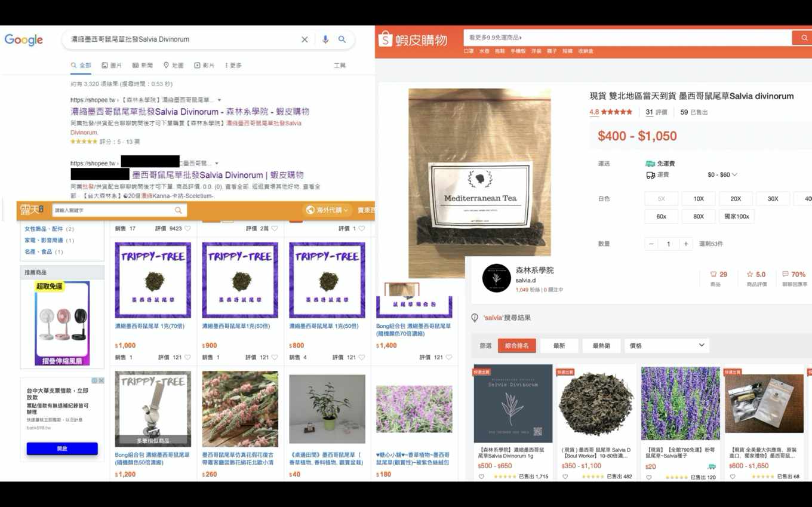Open the folding fan recommended product thumbnail
The width and height of the screenshot is (812, 507).
click(x=62, y=323)
